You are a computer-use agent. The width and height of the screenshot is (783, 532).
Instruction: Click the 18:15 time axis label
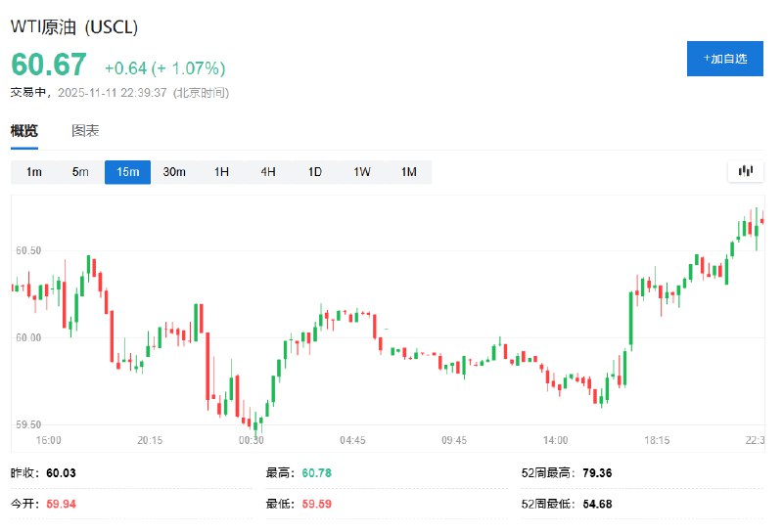(x=657, y=440)
